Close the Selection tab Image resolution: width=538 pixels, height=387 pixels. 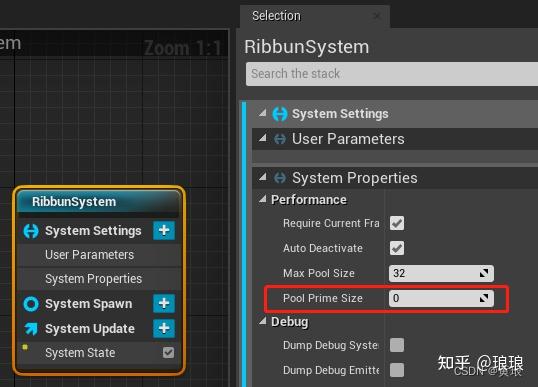pyautogui.click(x=377, y=16)
